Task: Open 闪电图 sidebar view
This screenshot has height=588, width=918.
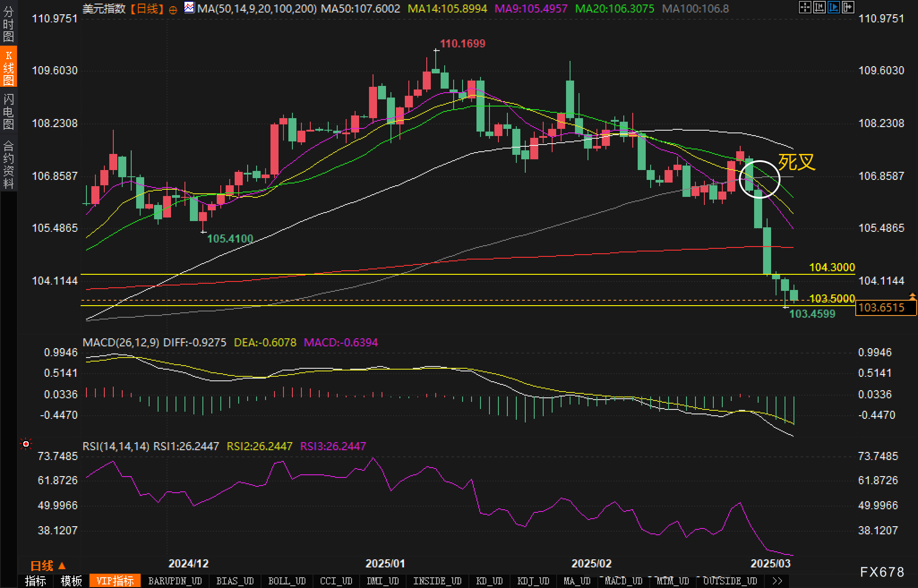Action: click(x=8, y=112)
